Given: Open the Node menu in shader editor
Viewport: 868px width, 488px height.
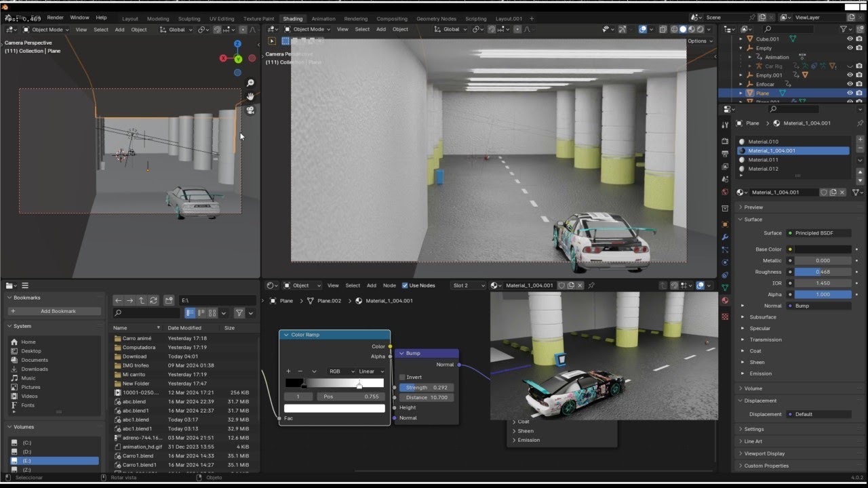Looking at the screenshot, I should tap(389, 285).
